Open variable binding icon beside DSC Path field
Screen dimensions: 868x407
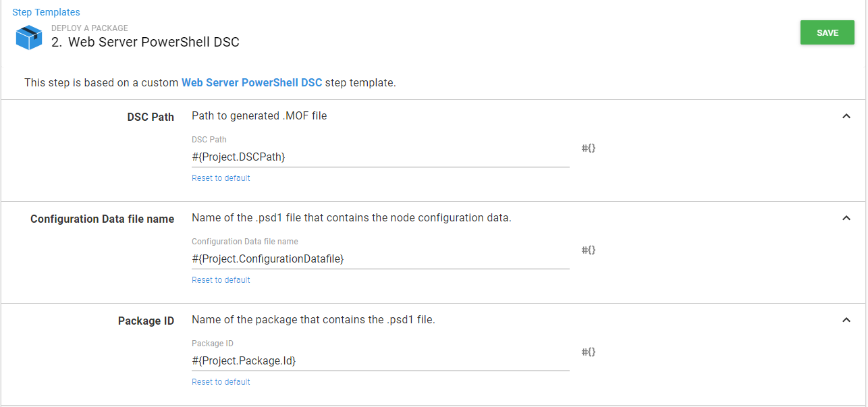(x=588, y=148)
